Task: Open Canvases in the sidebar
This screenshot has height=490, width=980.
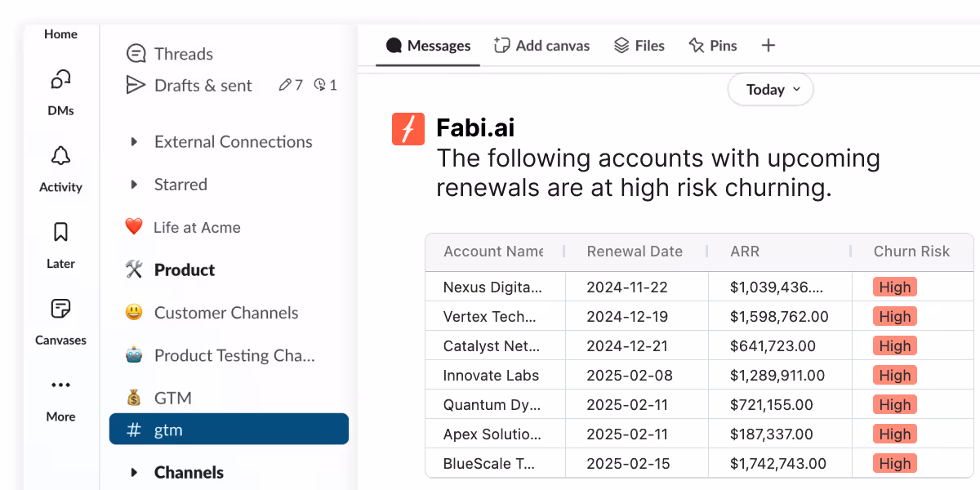Action: tap(60, 310)
